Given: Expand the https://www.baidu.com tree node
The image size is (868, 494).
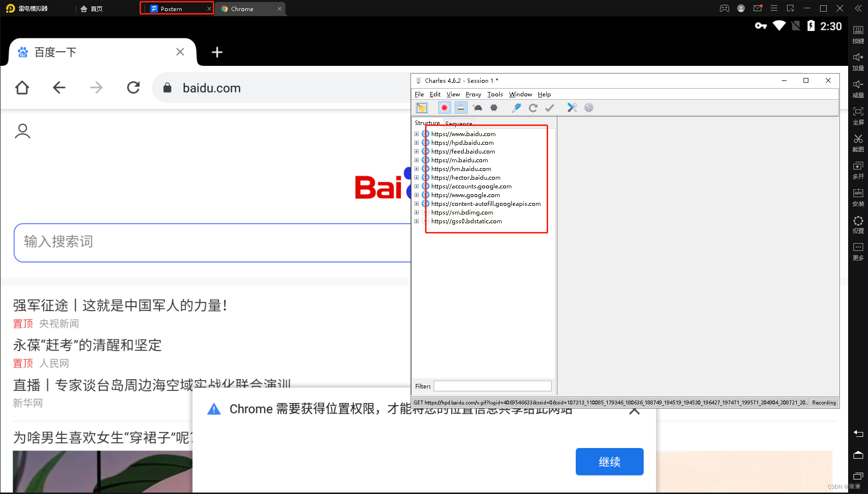Looking at the screenshot, I should point(416,134).
